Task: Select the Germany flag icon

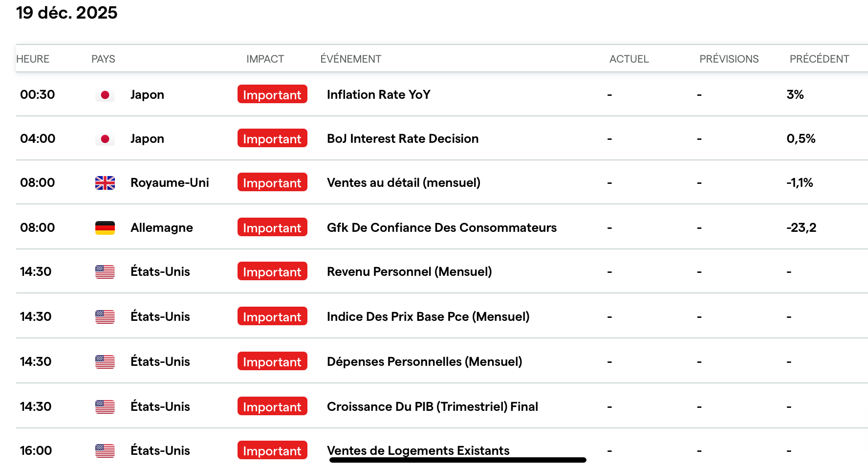Action: point(105,228)
